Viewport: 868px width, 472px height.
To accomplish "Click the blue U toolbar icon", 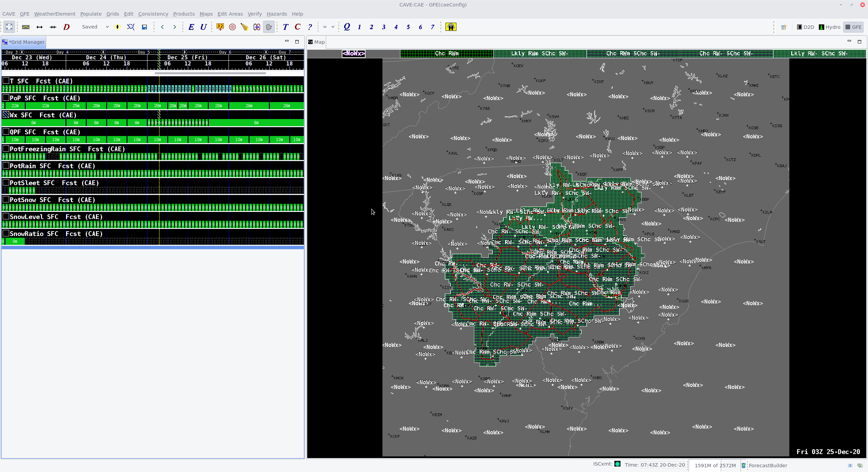I will [203, 27].
